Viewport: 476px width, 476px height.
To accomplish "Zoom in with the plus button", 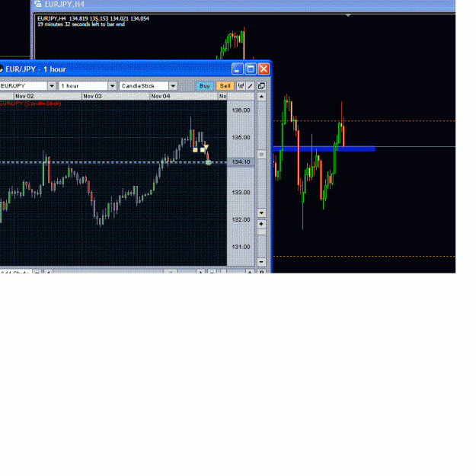I will [261, 224].
